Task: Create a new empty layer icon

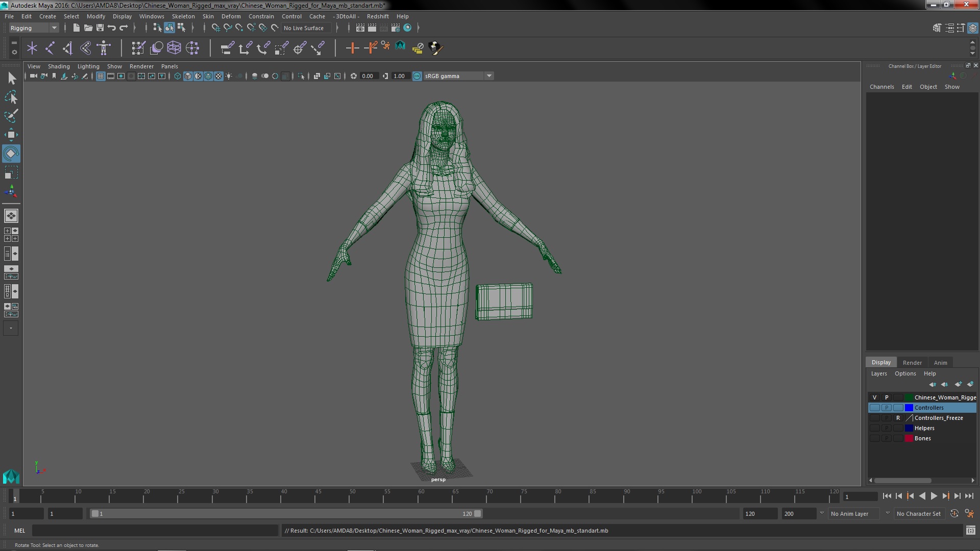Action: (958, 384)
